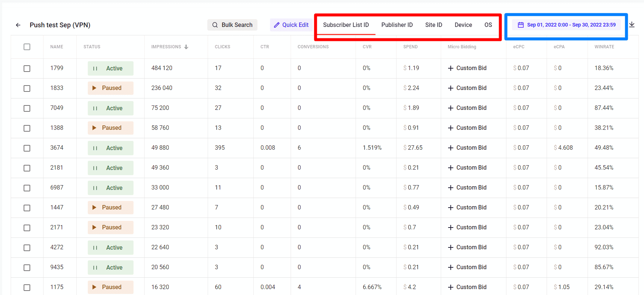Check the box for row 1175
Image resolution: width=644 pixels, height=295 pixels.
point(27,288)
